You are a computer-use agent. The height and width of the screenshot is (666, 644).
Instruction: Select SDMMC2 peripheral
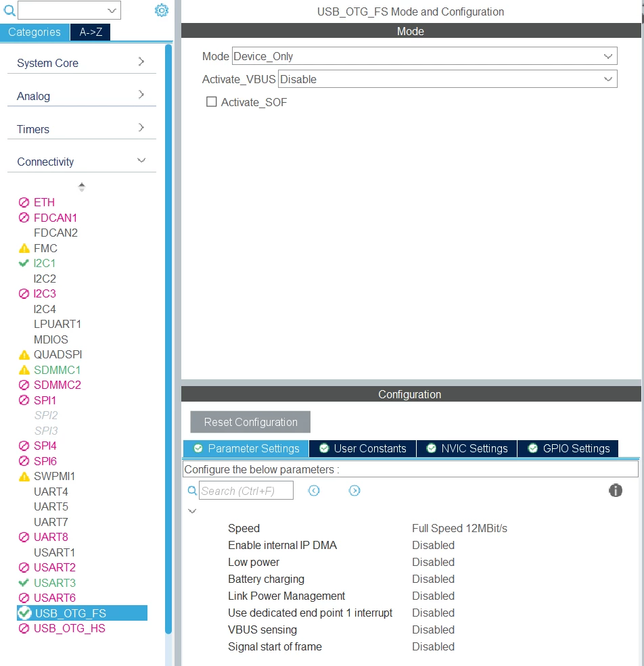[x=57, y=385]
